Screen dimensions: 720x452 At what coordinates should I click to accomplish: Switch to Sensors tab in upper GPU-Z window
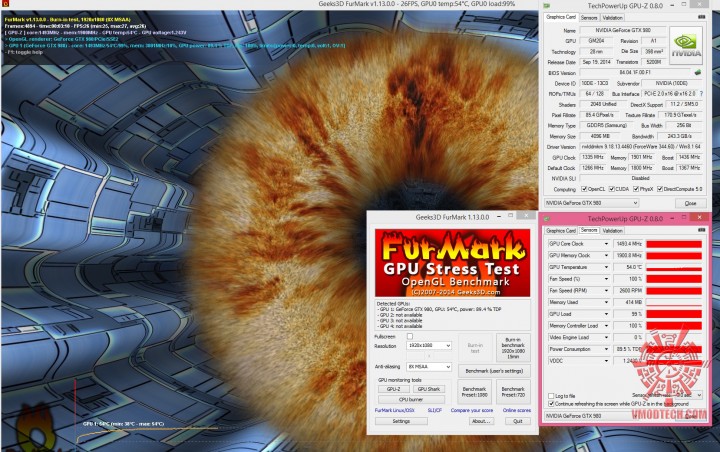pos(589,17)
